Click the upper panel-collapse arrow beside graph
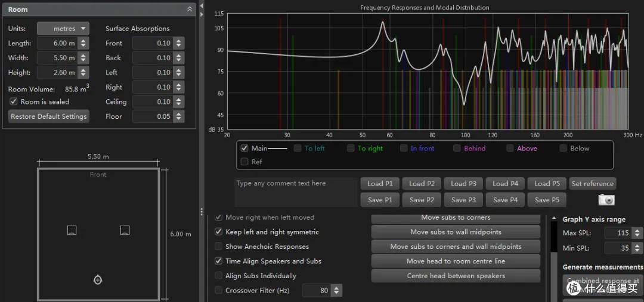The width and height of the screenshot is (644, 302). (x=202, y=6)
